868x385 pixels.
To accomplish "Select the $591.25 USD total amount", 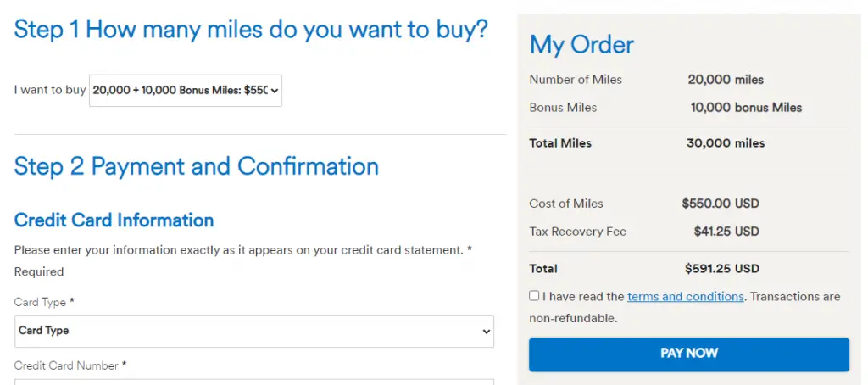I will point(722,269).
